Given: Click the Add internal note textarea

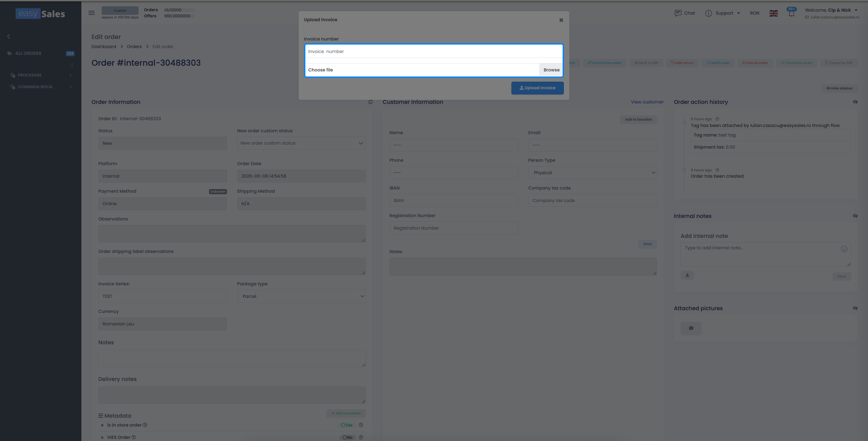Looking at the screenshot, I should coord(766,255).
